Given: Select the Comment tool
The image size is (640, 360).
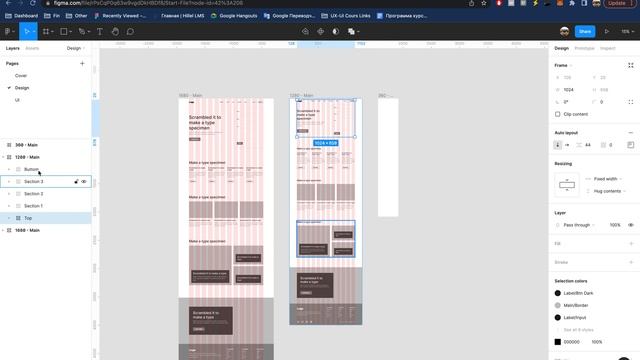Looking at the screenshot, I should (130, 31).
